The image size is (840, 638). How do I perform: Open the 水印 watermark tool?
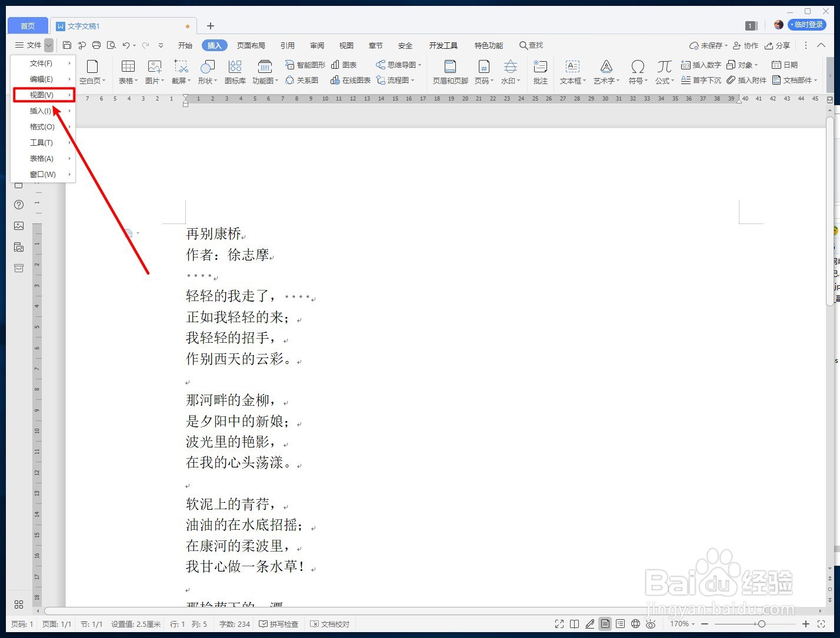tap(509, 71)
